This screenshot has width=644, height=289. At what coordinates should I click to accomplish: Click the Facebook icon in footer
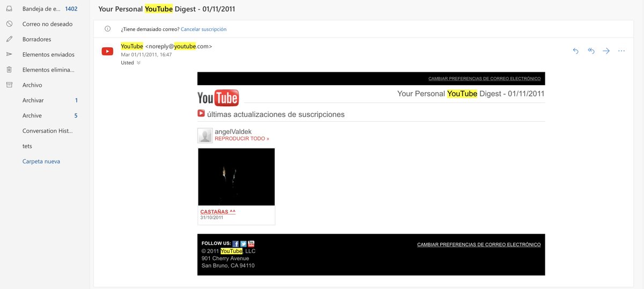tap(236, 243)
